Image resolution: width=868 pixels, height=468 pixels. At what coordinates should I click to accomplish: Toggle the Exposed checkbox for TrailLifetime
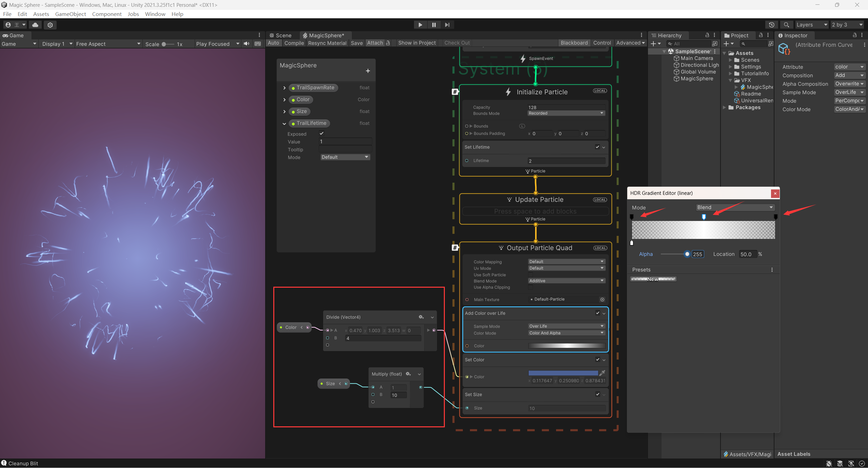coord(321,134)
